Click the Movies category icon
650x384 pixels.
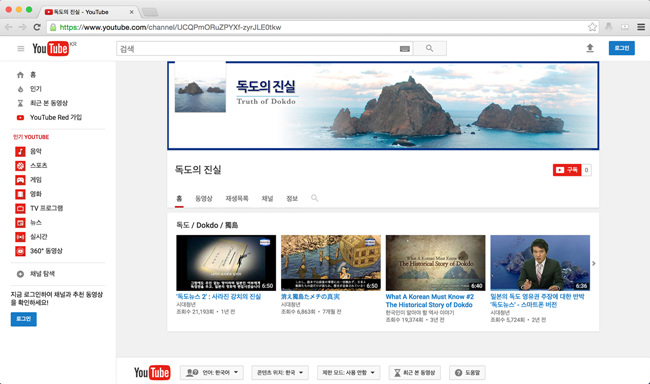point(20,194)
